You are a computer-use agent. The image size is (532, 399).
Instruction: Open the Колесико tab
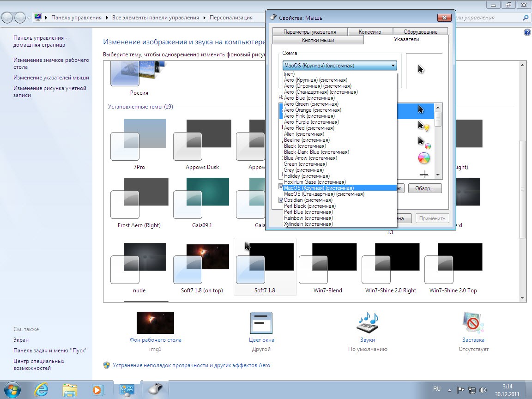click(x=370, y=31)
